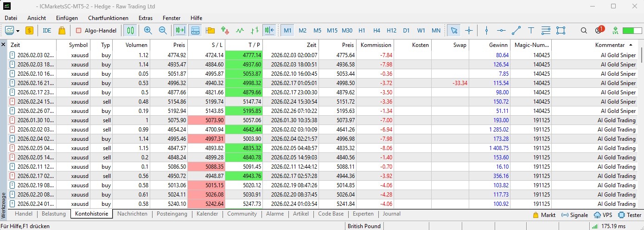Image resolution: width=644 pixels, height=230 pixels.
Task: Select the trendline drawing tool
Action: (516, 30)
